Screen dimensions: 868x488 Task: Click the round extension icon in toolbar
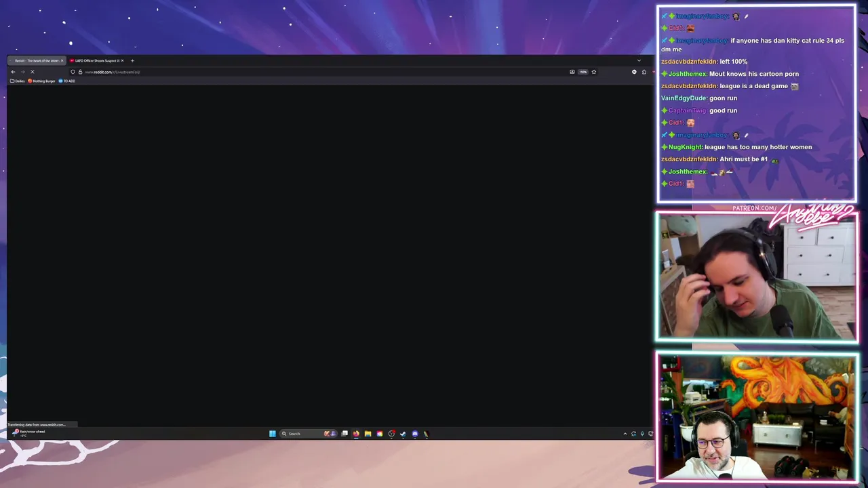coord(634,72)
